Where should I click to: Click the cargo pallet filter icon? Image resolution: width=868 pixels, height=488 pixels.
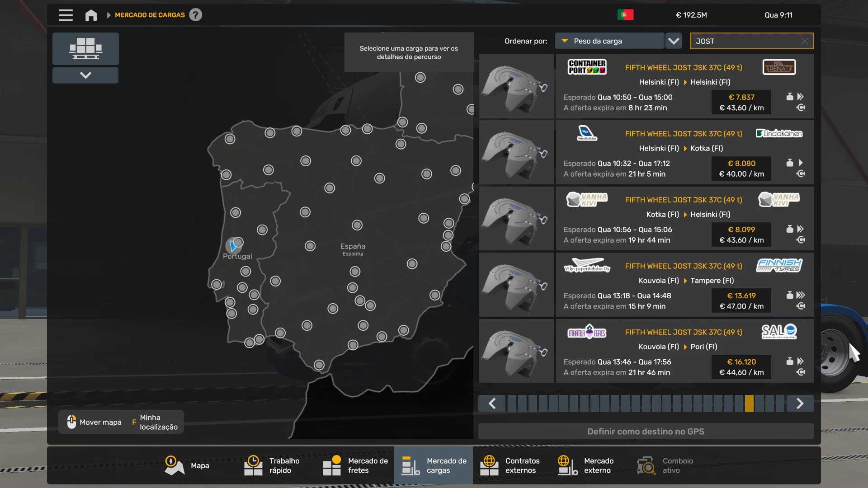coord(85,48)
